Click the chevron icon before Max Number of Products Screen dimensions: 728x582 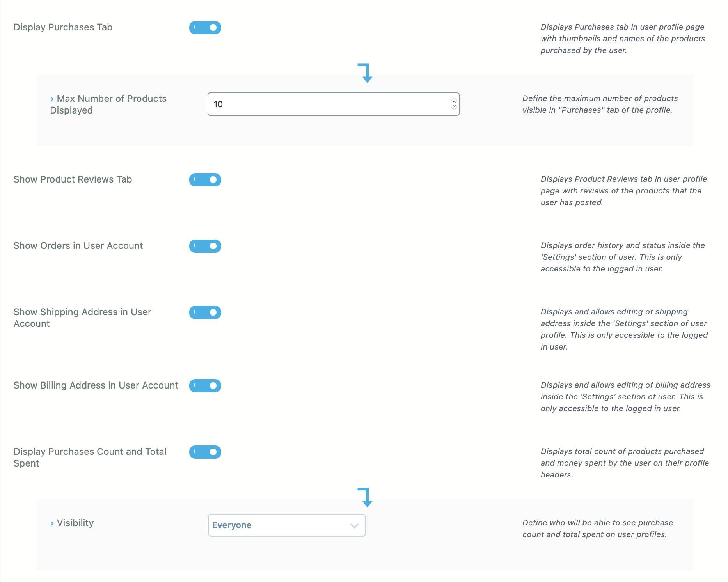click(52, 99)
